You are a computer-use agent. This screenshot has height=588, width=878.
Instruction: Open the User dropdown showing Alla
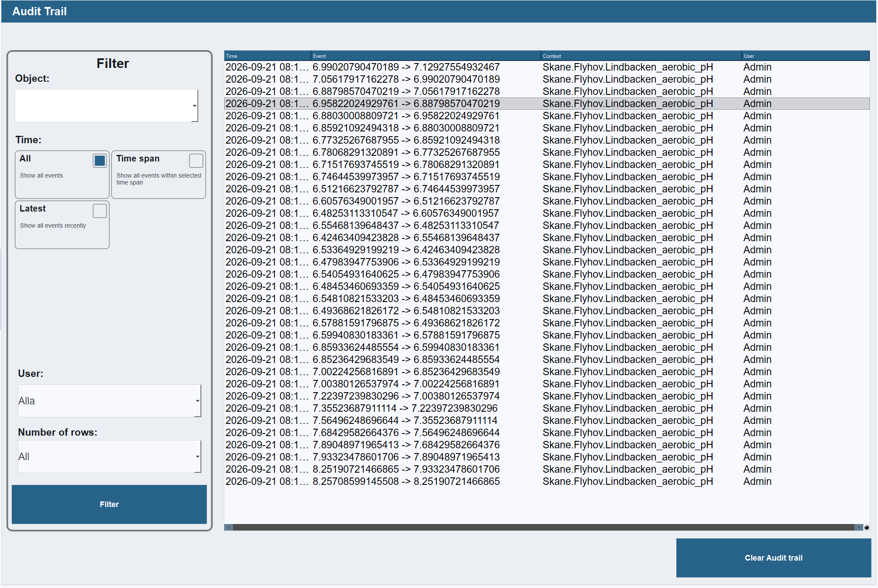pos(109,401)
